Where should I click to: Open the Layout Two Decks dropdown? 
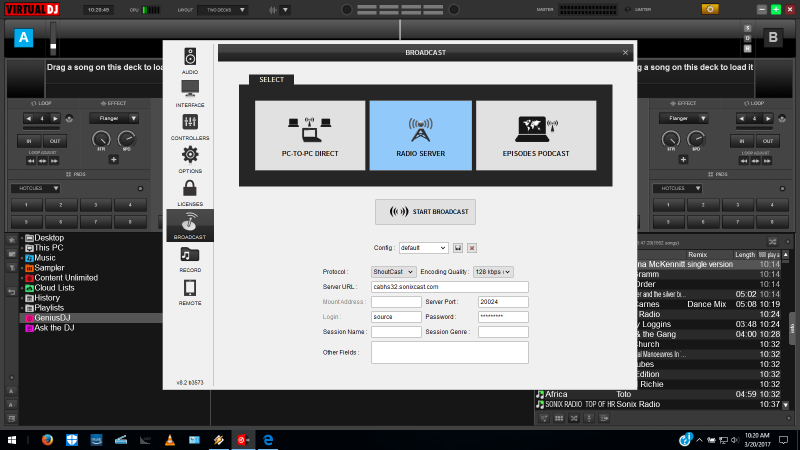[223, 10]
